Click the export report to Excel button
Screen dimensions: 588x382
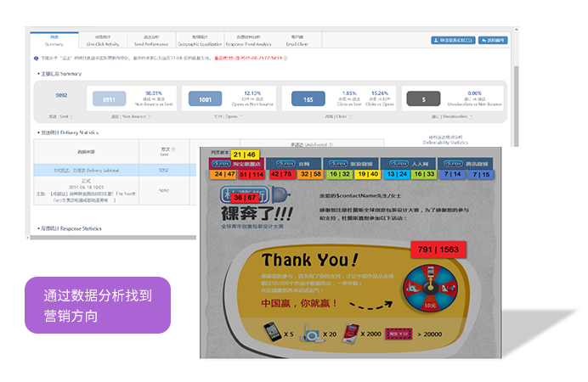(453, 40)
